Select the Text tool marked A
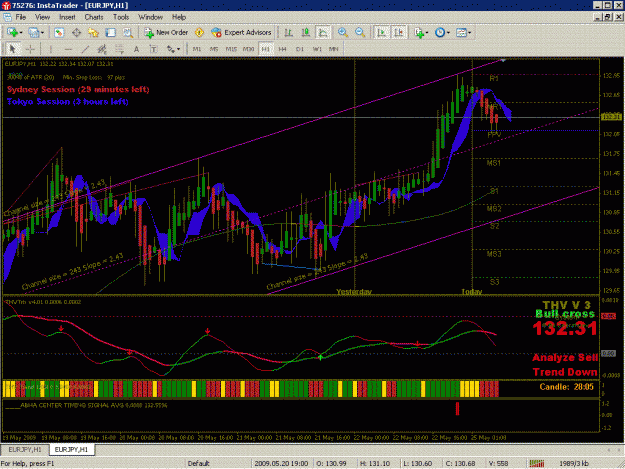This screenshot has width=625, height=469. point(136,49)
